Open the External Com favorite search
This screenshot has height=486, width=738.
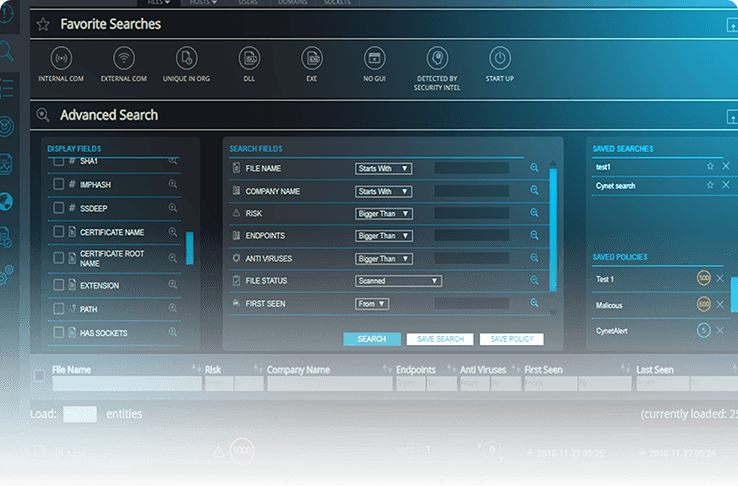(124, 59)
